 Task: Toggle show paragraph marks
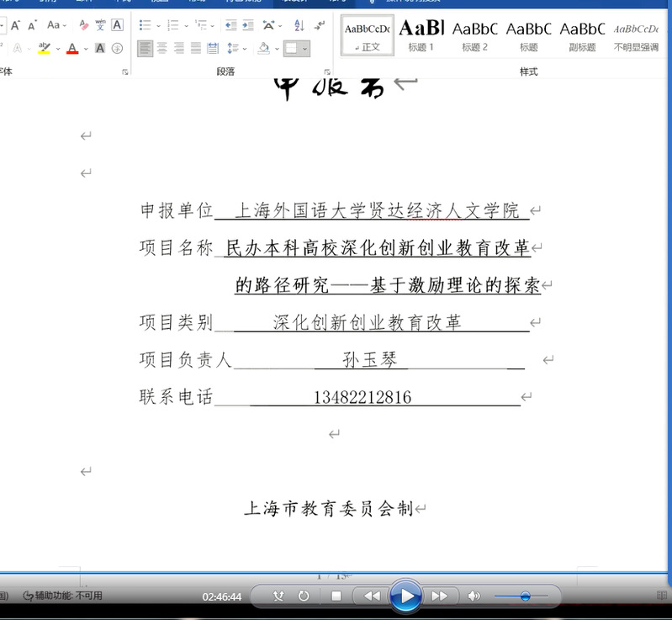point(320,25)
